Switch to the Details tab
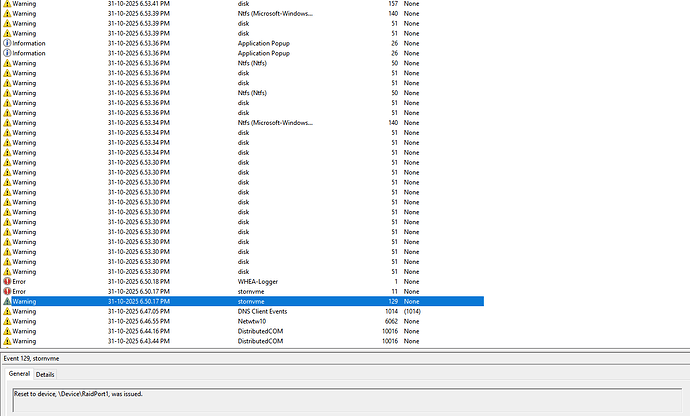Viewport: 690px width, 416px height. [46, 374]
